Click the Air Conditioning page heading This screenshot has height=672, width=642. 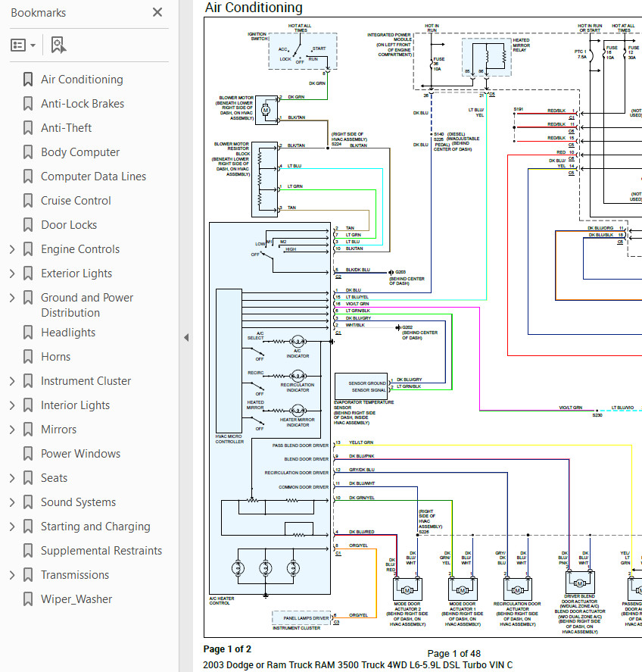tap(254, 8)
